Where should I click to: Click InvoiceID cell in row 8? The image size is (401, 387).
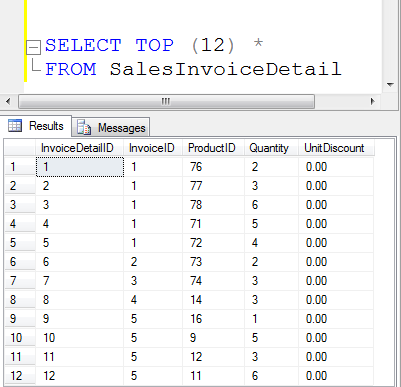pyautogui.click(x=153, y=300)
